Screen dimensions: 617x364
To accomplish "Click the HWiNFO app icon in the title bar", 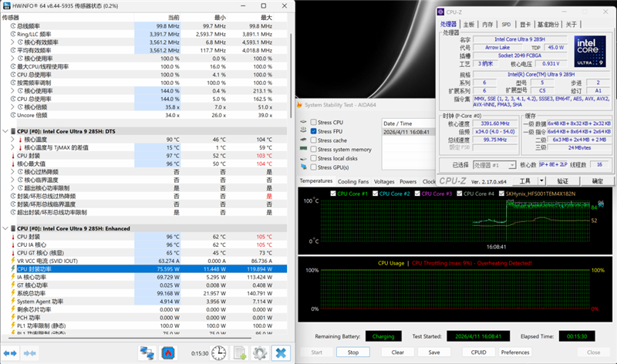I will [x=6, y=6].
